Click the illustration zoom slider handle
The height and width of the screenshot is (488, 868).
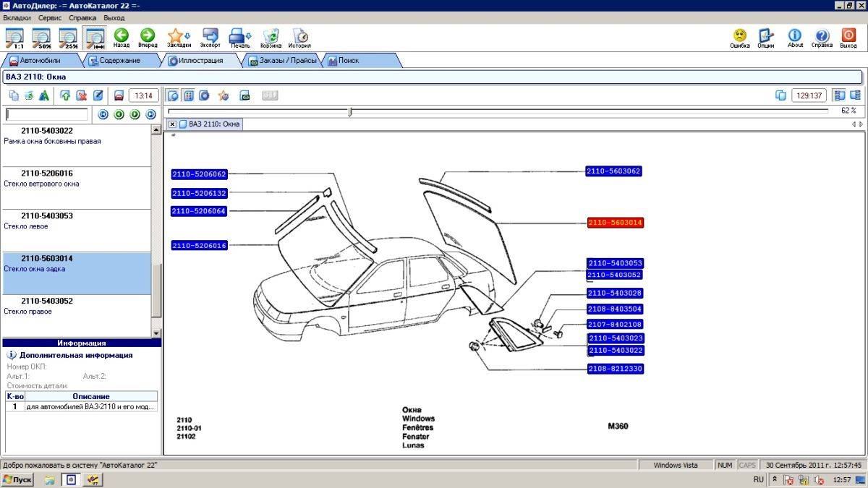point(350,111)
